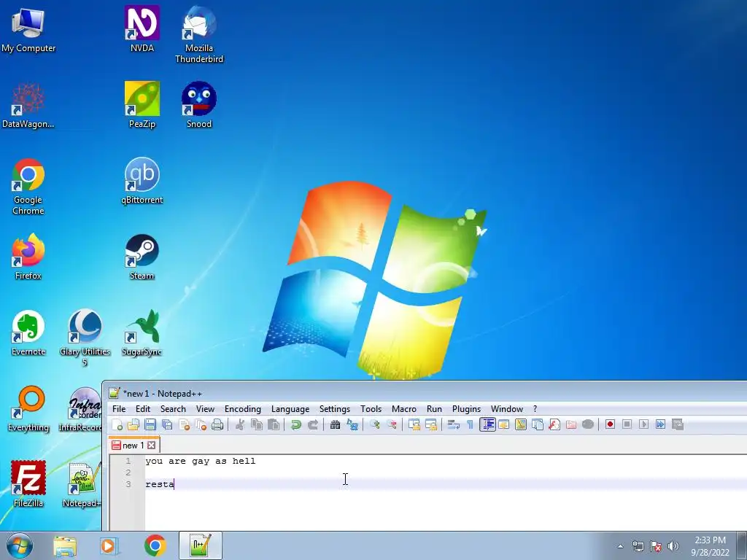Click the Close All toolbar icon
Screen dimensions: 747x560
click(x=201, y=424)
